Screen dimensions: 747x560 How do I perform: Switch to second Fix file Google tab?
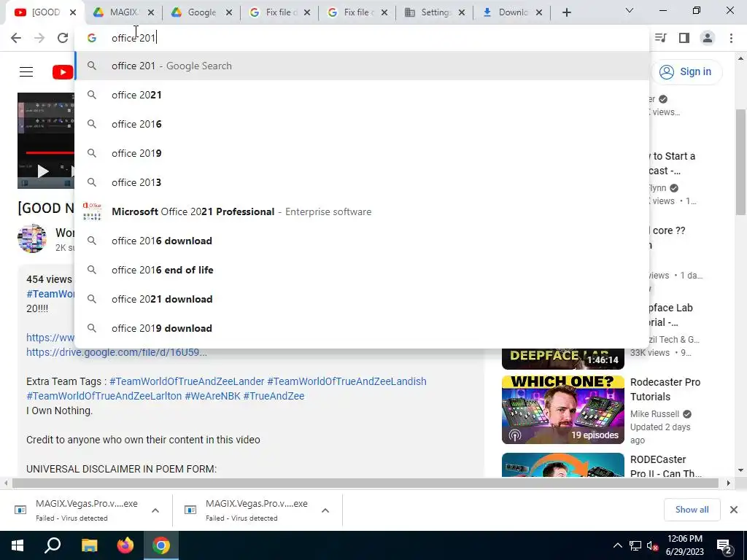coord(351,12)
